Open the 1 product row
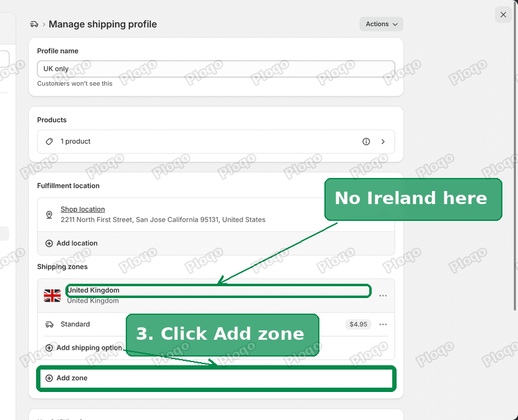The width and height of the screenshot is (518, 420). (216, 142)
